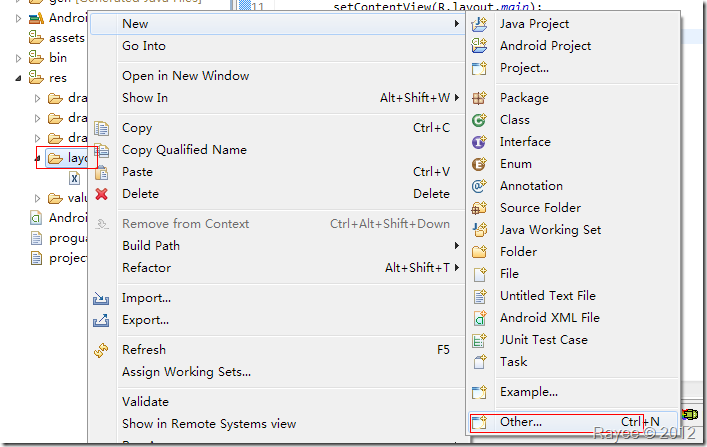Click the Copy icon in context menu
The height and width of the screenshot is (447, 707).
tap(101, 128)
